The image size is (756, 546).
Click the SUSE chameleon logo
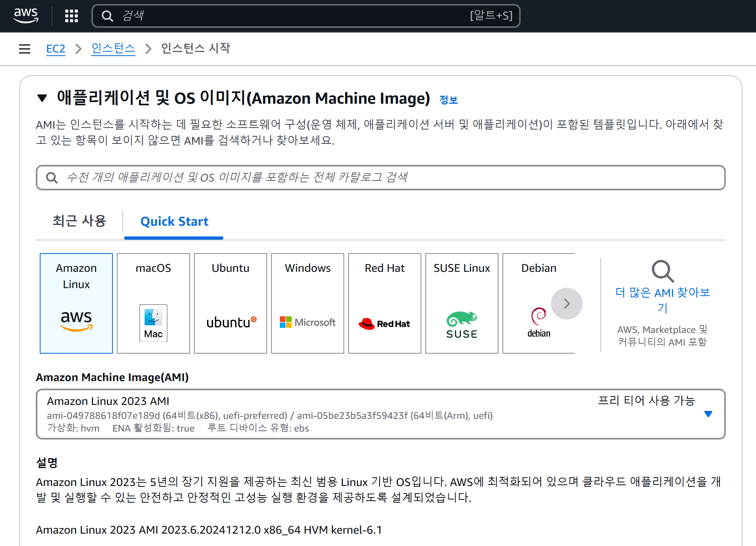point(462,325)
